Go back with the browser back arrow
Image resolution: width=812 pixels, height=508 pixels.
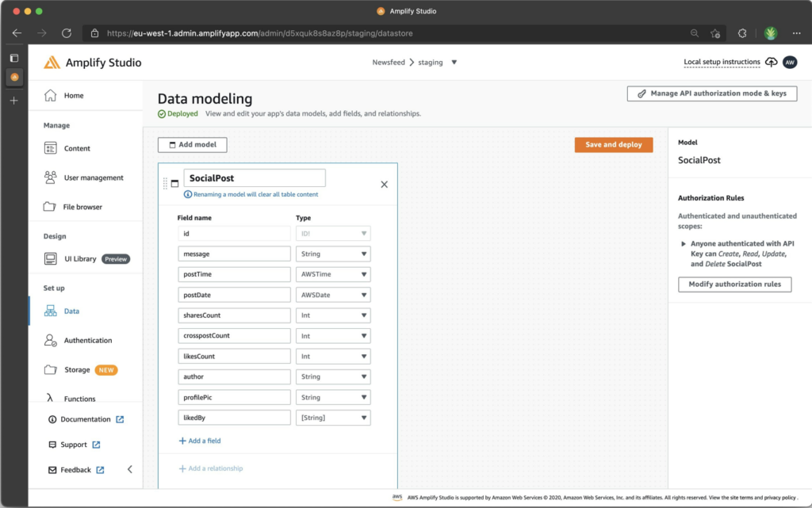point(17,33)
